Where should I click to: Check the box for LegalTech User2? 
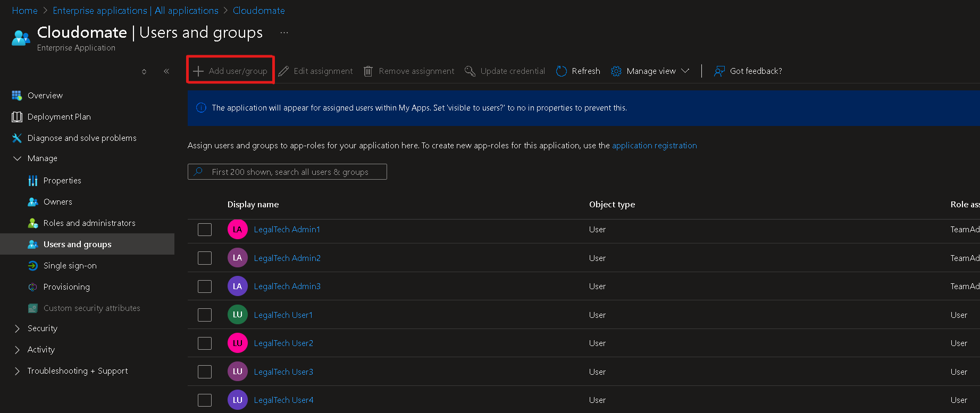[x=205, y=343]
